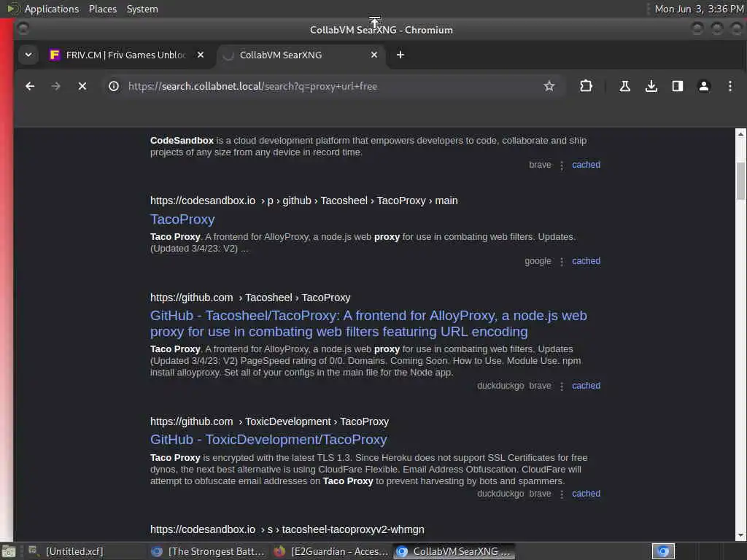Bookmark this page with the star icon
The width and height of the screenshot is (747, 560).
(x=549, y=86)
